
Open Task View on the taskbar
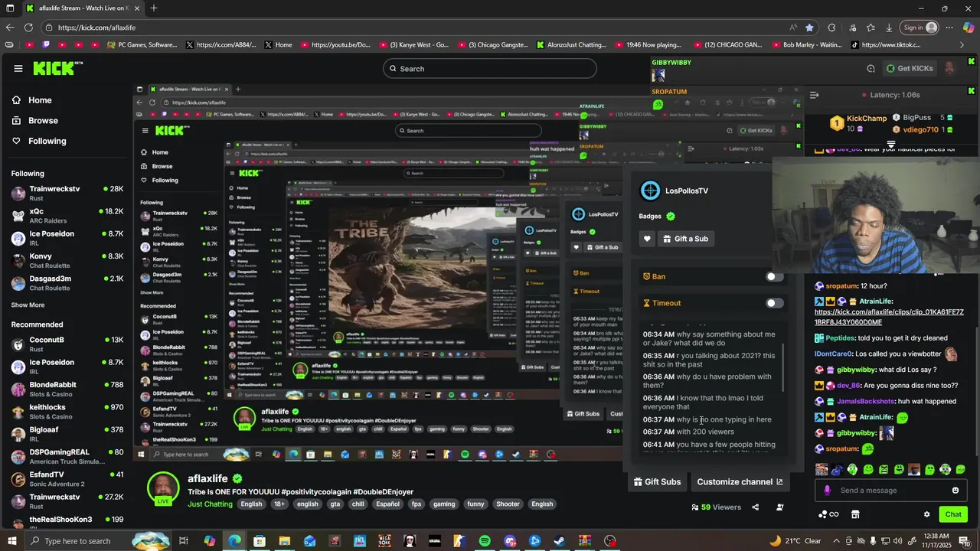tap(184, 541)
